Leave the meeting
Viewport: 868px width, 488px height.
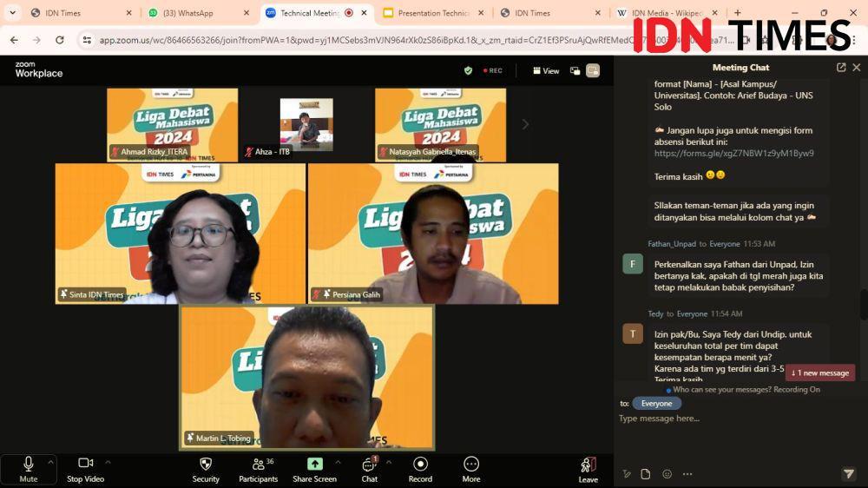[x=588, y=470]
